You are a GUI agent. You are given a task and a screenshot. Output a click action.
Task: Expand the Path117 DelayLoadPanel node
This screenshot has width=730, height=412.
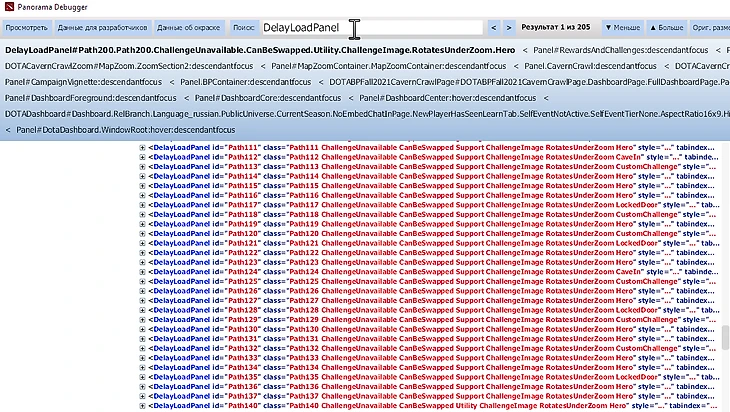[142, 205]
